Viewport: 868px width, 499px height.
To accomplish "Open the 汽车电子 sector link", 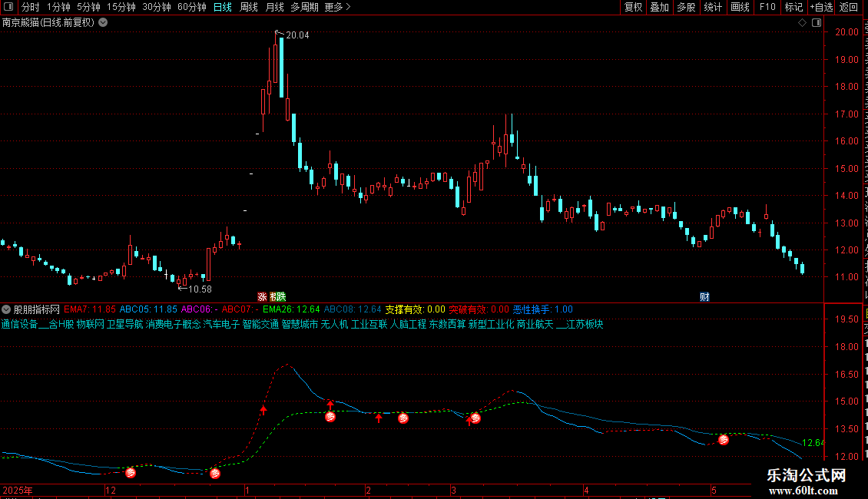I will click(x=221, y=324).
